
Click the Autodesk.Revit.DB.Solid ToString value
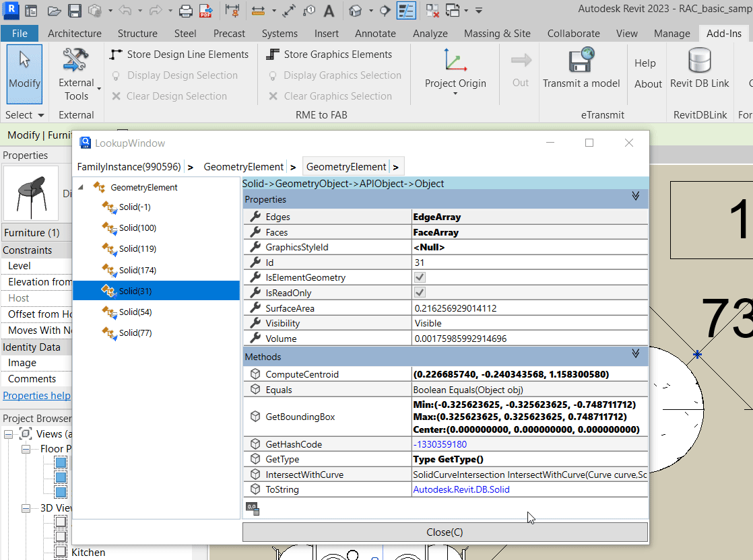tap(461, 489)
